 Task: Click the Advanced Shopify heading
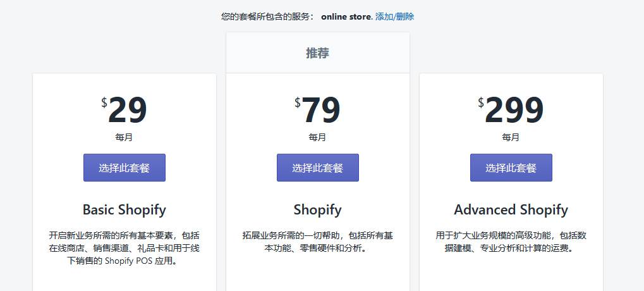click(x=511, y=209)
